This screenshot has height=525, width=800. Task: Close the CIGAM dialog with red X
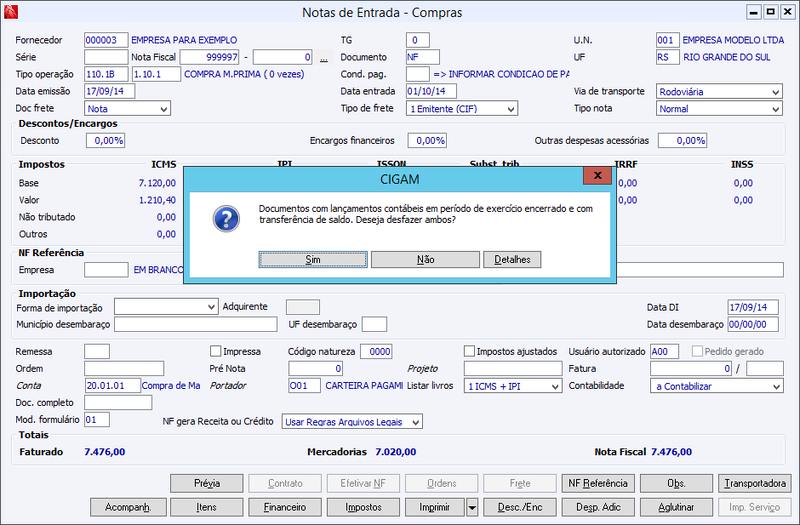(597, 176)
